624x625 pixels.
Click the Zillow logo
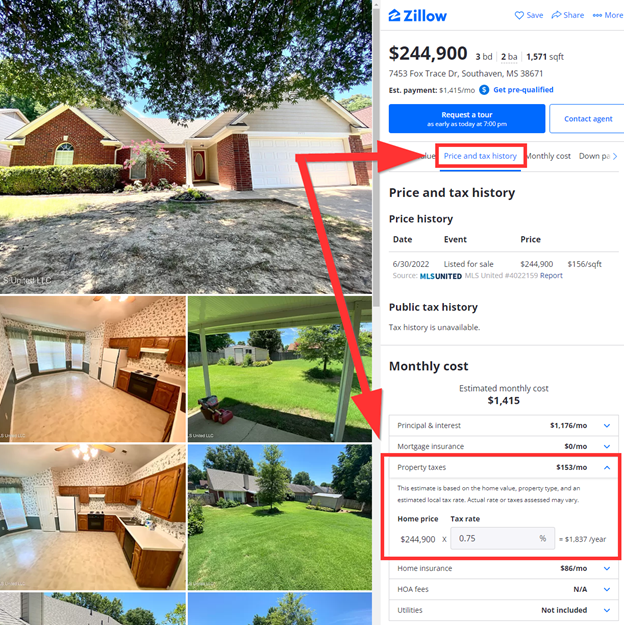click(x=417, y=16)
